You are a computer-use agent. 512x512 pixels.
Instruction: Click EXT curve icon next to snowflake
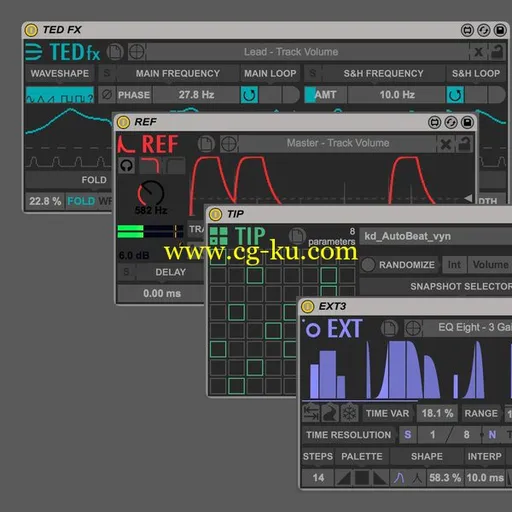[x=330, y=413]
